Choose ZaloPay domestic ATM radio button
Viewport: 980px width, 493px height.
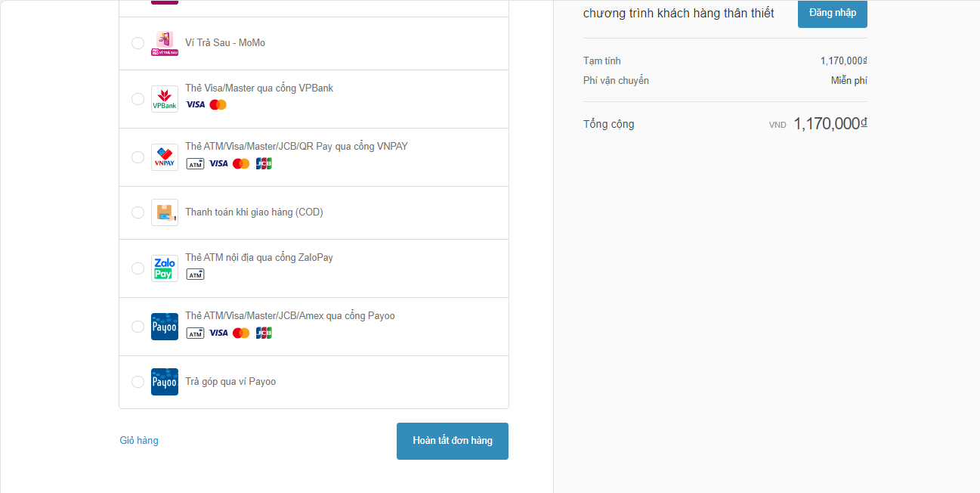pyautogui.click(x=138, y=268)
